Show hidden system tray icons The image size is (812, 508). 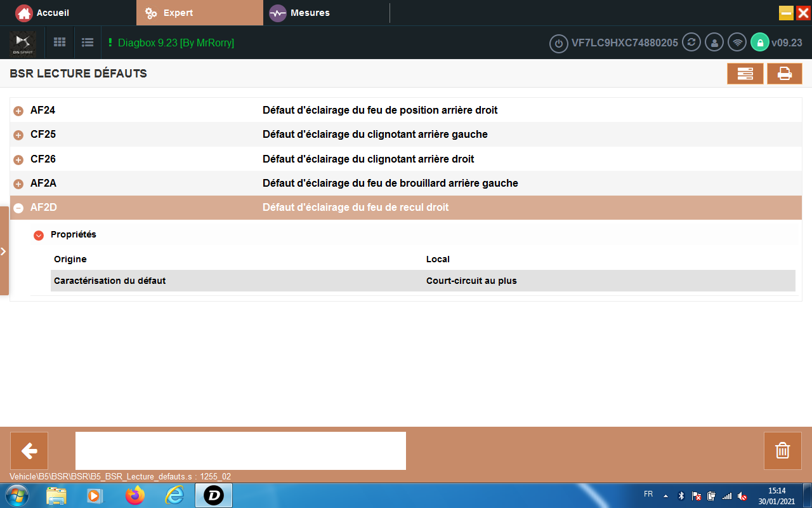pyautogui.click(x=665, y=496)
